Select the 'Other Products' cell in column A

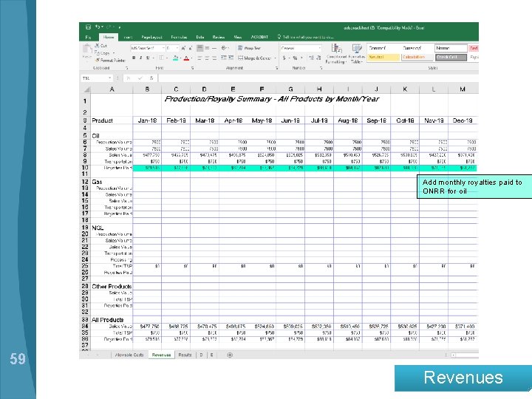point(112,287)
